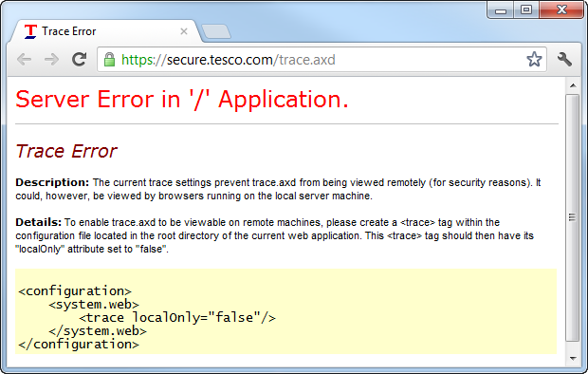This screenshot has height=374, width=588.
Task: Click the browser Back arrow
Action: pyautogui.click(x=25, y=60)
